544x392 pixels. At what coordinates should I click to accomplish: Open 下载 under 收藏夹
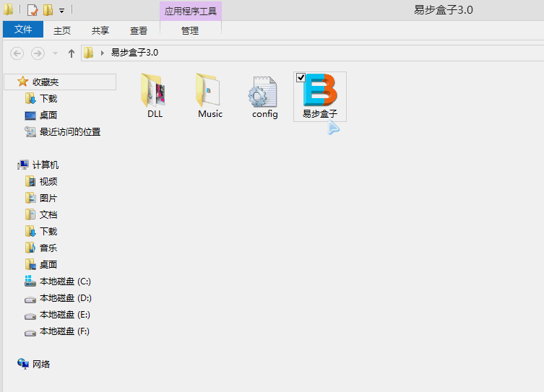[x=48, y=99]
